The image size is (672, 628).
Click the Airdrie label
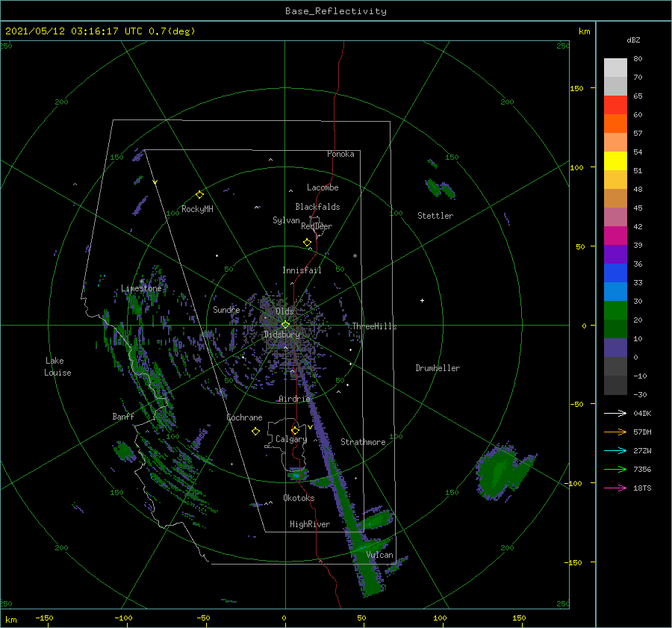(294, 399)
